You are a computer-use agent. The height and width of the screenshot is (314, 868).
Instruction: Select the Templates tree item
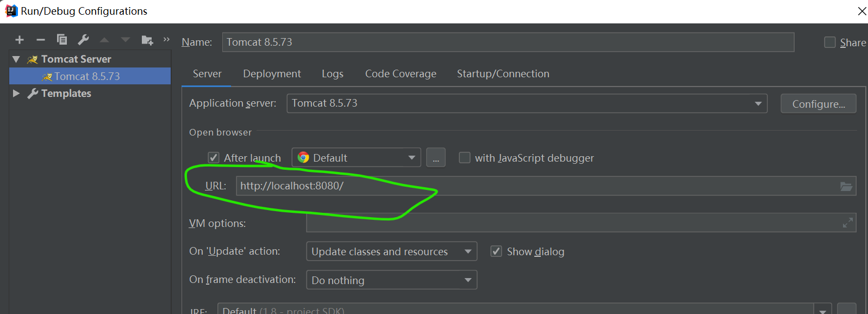[x=66, y=94]
